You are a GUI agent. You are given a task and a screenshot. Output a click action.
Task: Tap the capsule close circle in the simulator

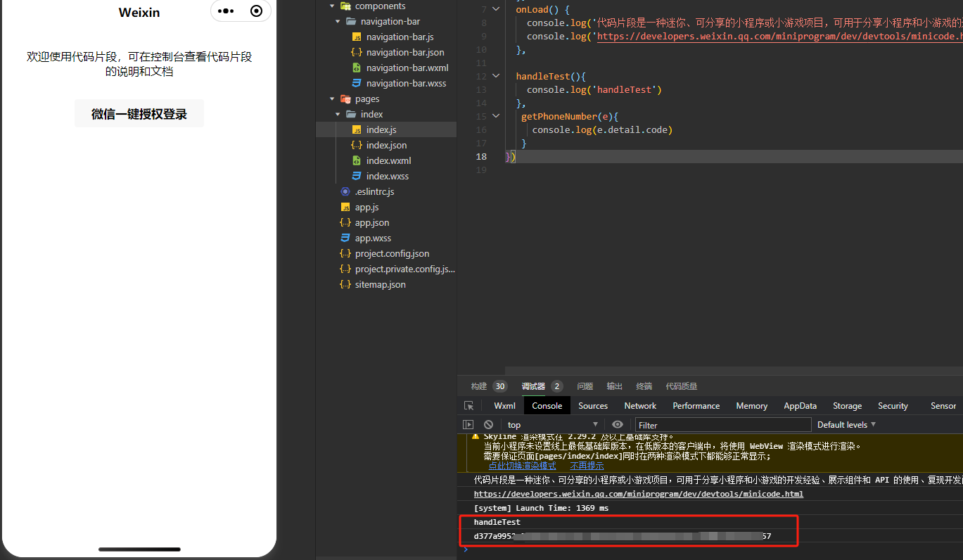(x=257, y=11)
